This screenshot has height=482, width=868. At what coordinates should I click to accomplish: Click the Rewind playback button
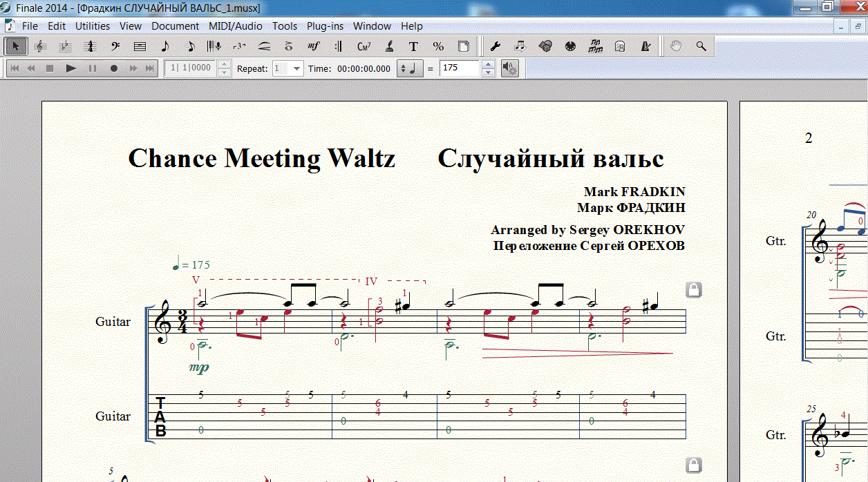(31, 68)
